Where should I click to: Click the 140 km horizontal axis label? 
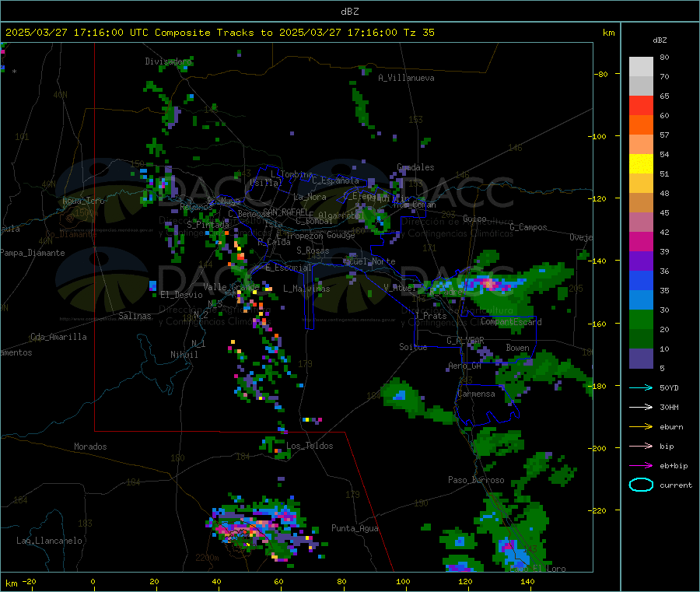527,581
